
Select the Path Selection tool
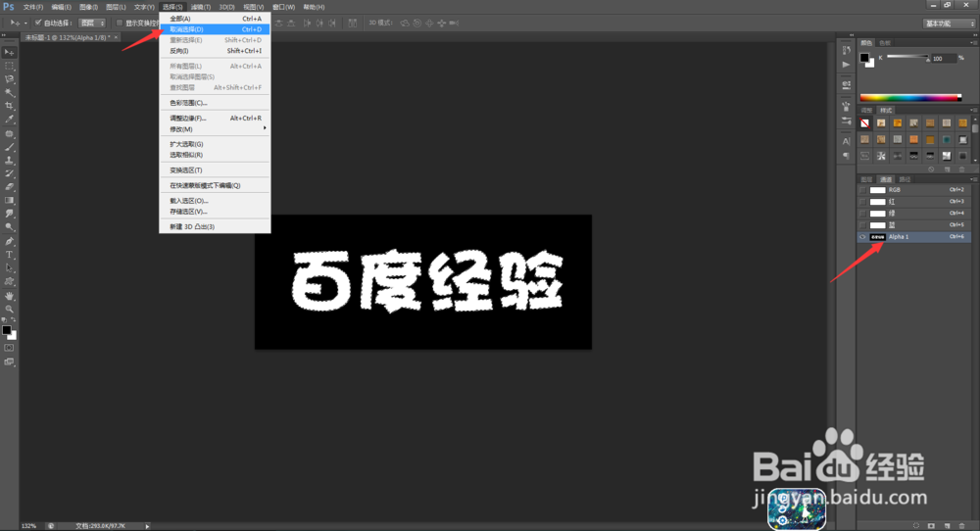tap(10, 267)
